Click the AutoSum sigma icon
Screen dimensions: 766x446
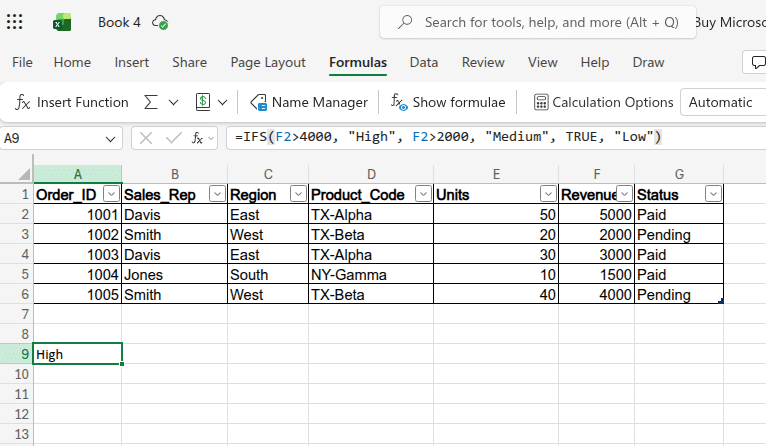pyautogui.click(x=151, y=102)
